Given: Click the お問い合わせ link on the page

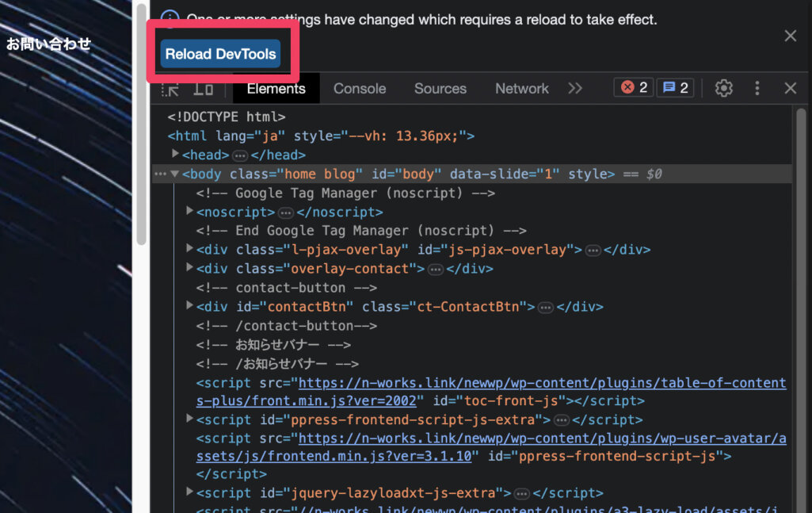Looking at the screenshot, I should (x=49, y=44).
